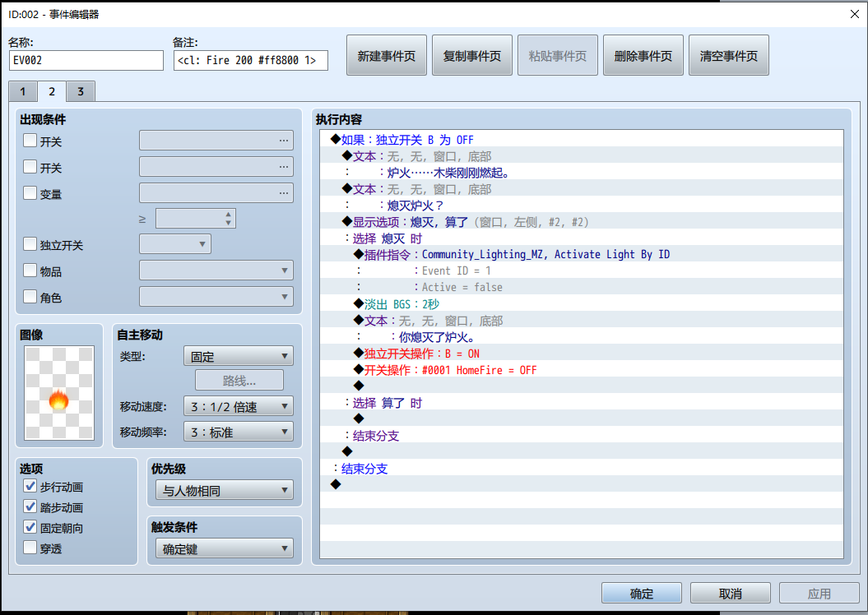
Task: Toggle the 角色 condition checkbox
Action: click(x=30, y=297)
